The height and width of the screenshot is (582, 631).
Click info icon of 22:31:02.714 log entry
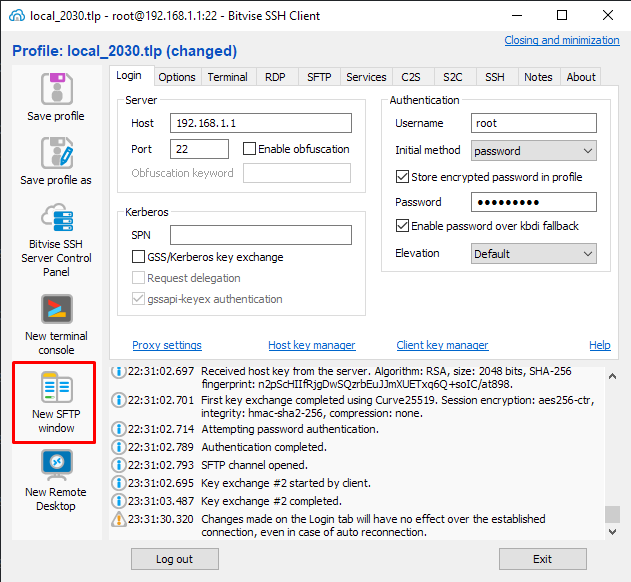118,429
